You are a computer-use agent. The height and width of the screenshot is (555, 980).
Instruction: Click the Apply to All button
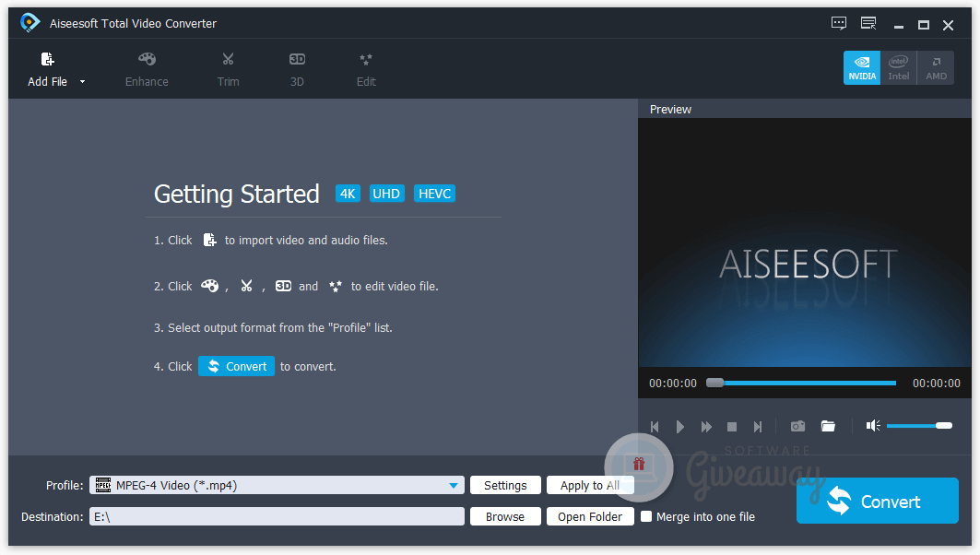tap(590, 486)
